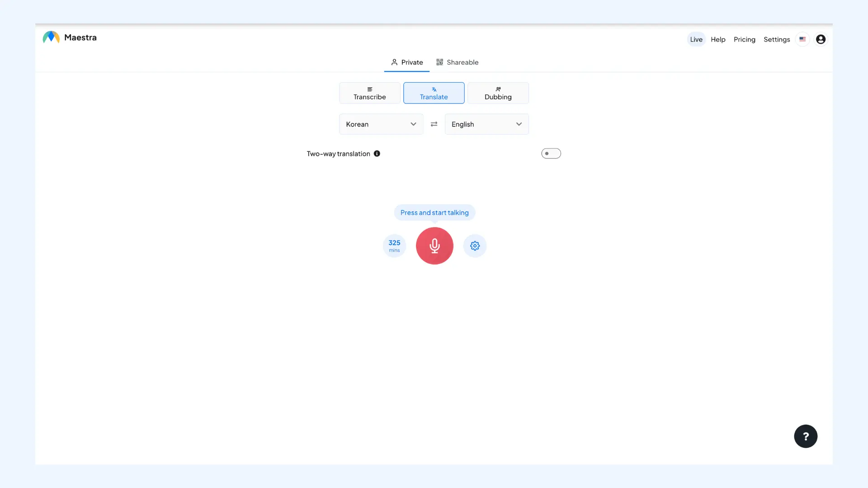
Task: Enable the Two-way translation toggle
Action: (x=551, y=154)
